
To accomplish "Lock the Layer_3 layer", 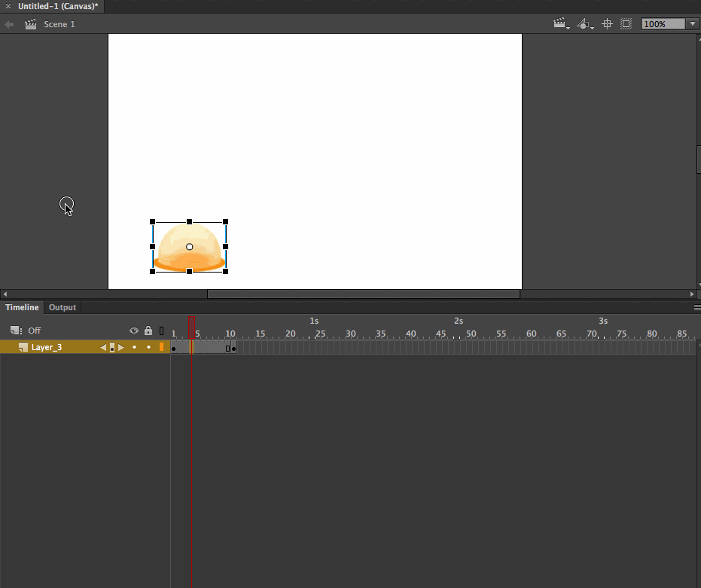I will (148, 347).
